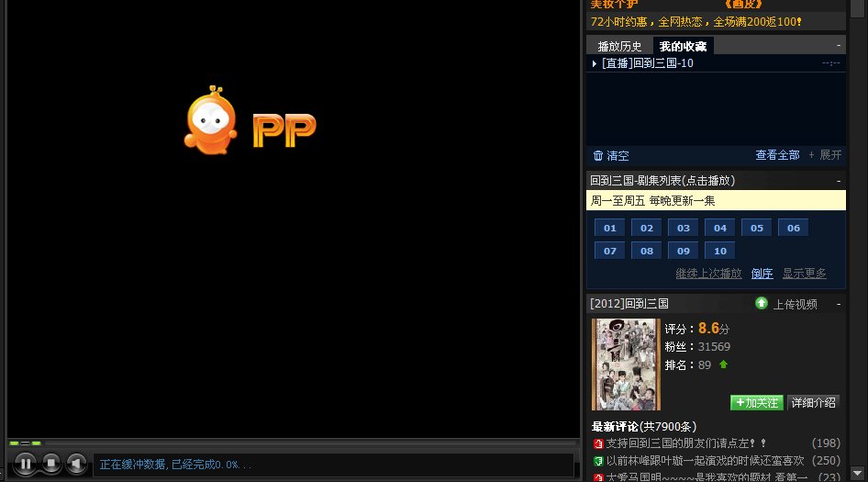Click the +加关注 follow button
Screen dimensions: 868x482
[x=757, y=403]
